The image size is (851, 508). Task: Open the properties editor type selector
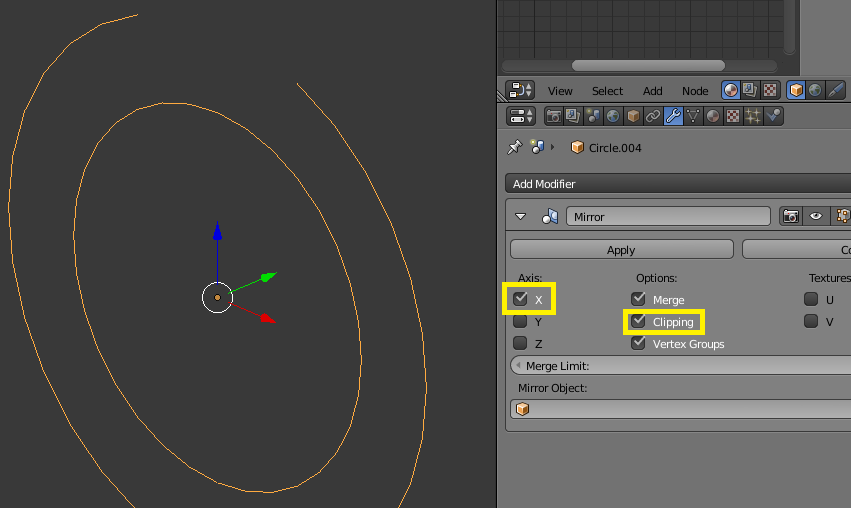(x=521, y=116)
